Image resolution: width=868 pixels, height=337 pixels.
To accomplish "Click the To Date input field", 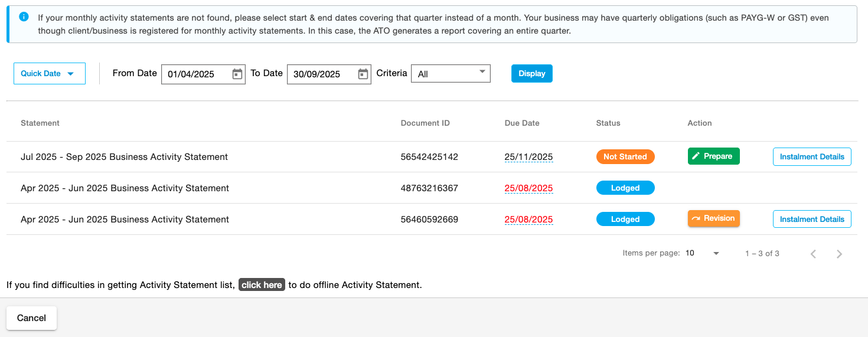I will click(321, 74).
